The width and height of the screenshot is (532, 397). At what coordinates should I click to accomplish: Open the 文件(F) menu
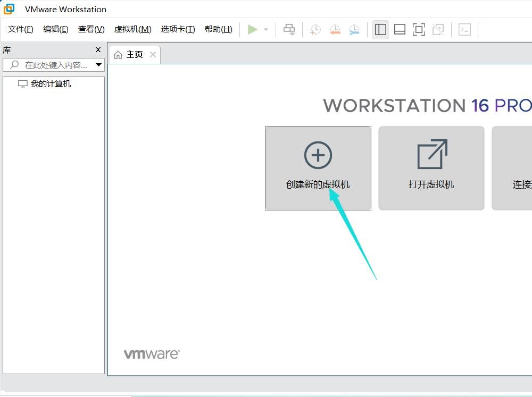pyautogui.click(x=21, y=29)
